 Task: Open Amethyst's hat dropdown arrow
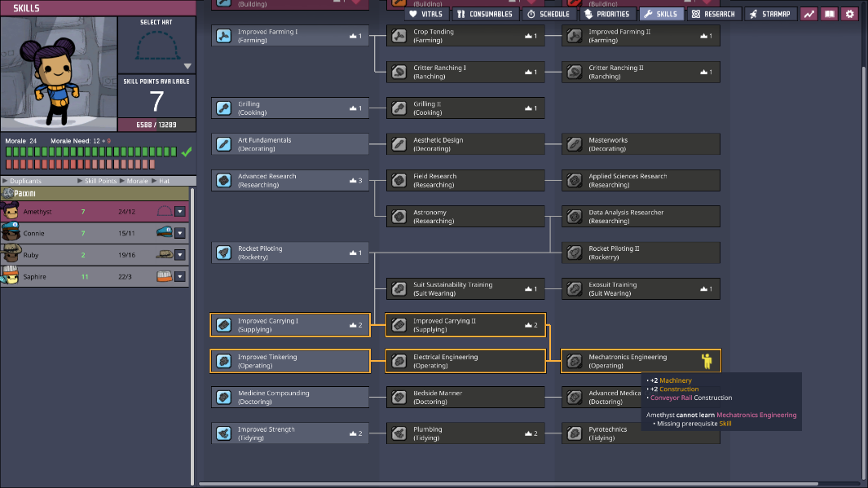[x=180, y=211]
